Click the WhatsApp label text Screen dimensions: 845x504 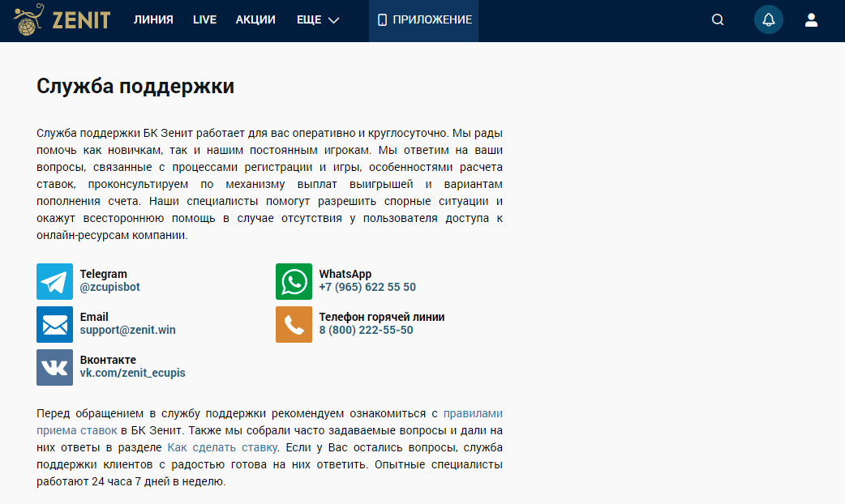(x=345, y=274)
